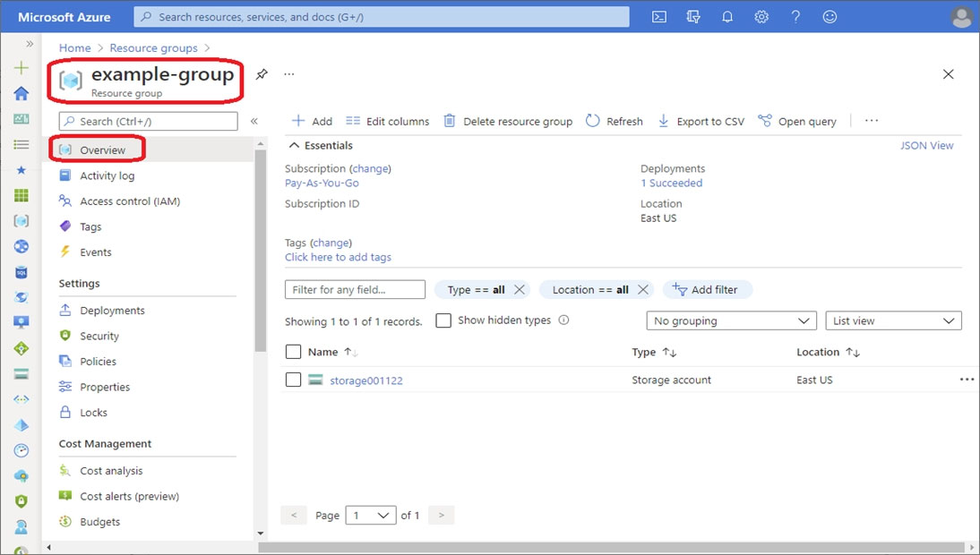Click green plus Create a resource icon
The width and height of the screenshot is (980, 555).
(x=21, y=67)
